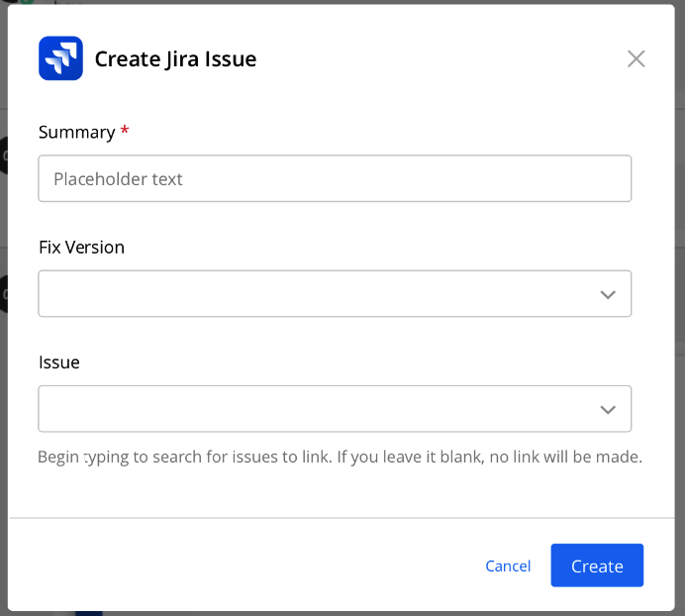Click the Issue field label

(x=59, y=361)
